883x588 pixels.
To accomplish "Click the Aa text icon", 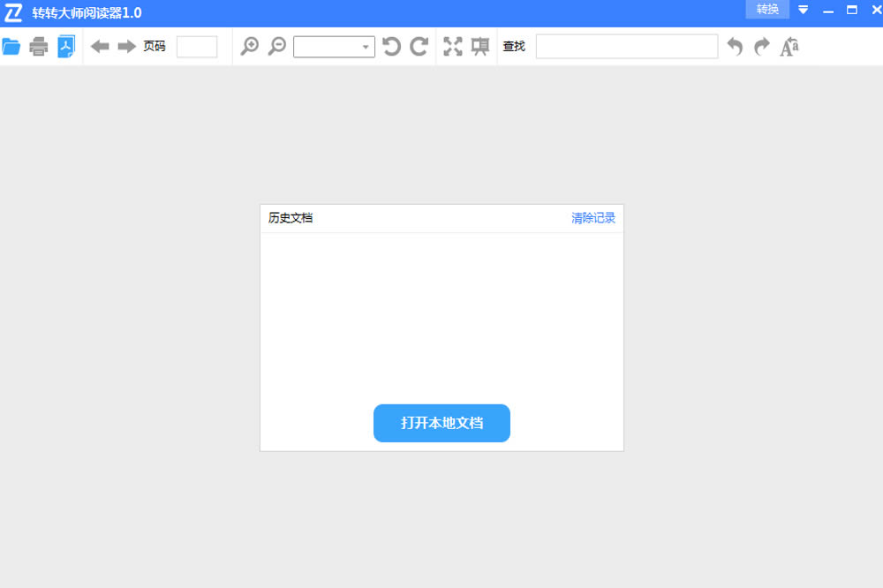I will point(789,47).
